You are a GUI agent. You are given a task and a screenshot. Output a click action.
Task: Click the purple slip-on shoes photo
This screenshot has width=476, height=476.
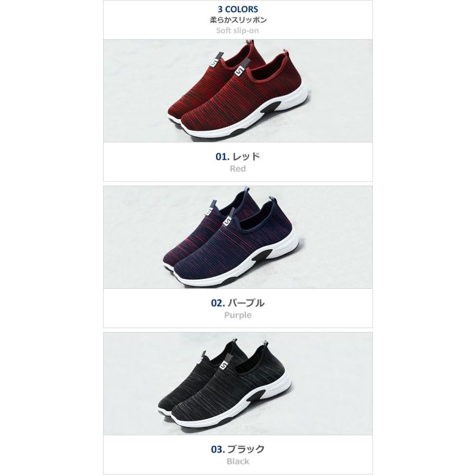pyautogui.click(x=237, y=237)
